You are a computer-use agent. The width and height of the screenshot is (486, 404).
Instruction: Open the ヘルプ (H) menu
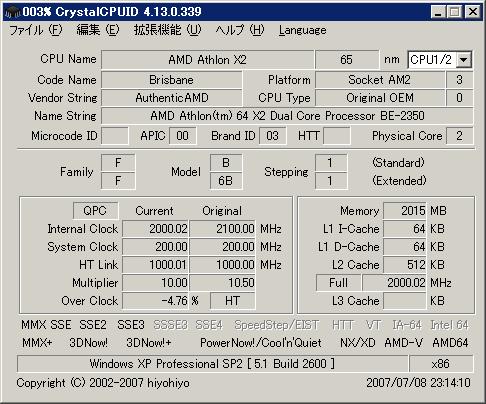[240, 30]
